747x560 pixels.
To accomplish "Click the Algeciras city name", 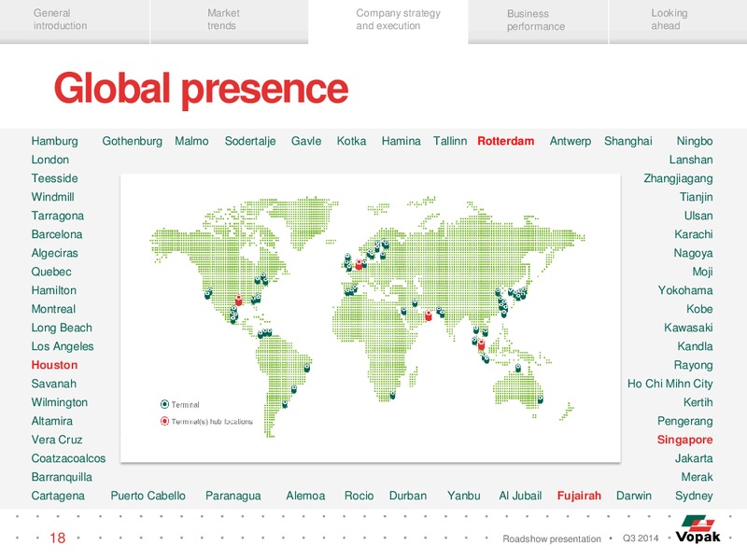I will (x=54, y=253).
